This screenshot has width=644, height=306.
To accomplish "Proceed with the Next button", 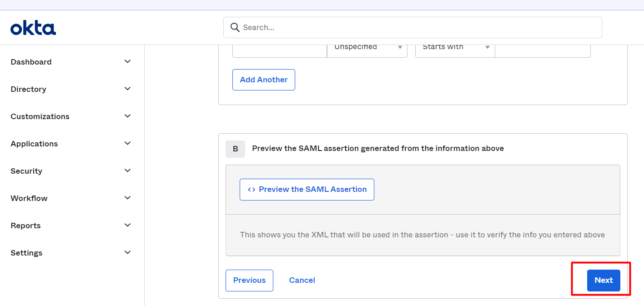I will coord(604,280).
